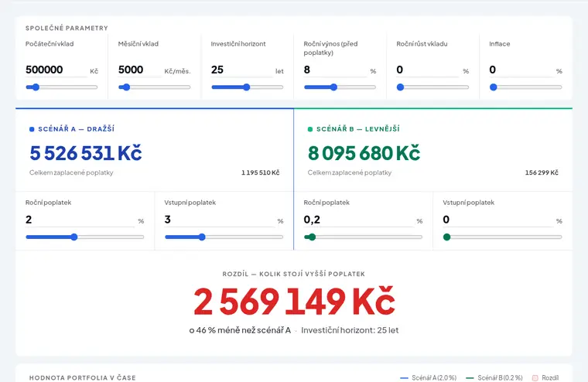The height and width of the screenshot is (382, 588).
Task: Click the Roční růst vkladu field showing 0
Action: tap(427, 70)
